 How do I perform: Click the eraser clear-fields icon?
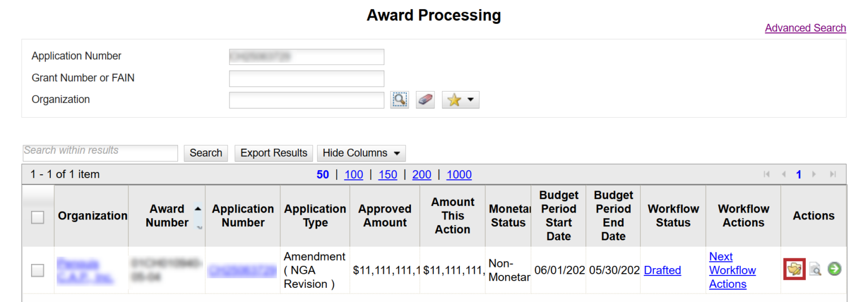pos(425,100)
